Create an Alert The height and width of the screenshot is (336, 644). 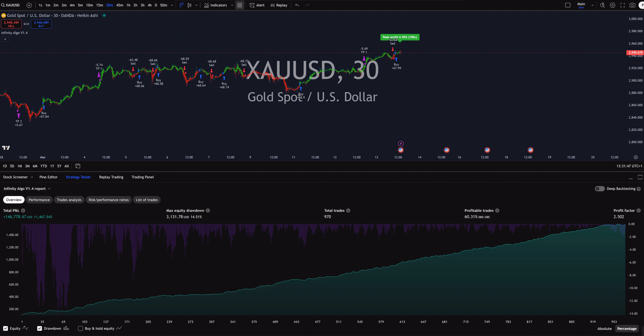[x=257, y=5]
